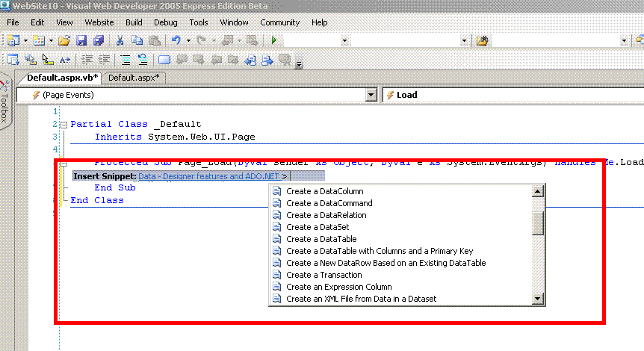Click the Save All icon
The height and width of the screenshot is (351, 644).
pos(99,40)
